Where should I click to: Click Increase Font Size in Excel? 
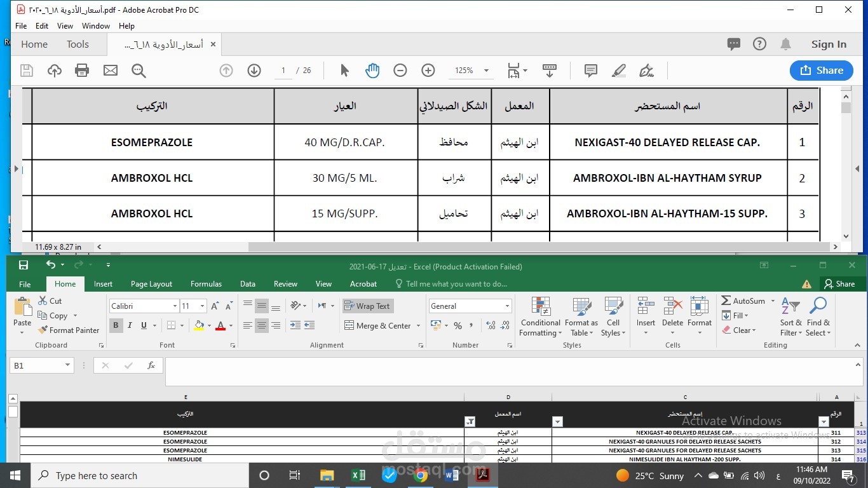coord(215,306)
